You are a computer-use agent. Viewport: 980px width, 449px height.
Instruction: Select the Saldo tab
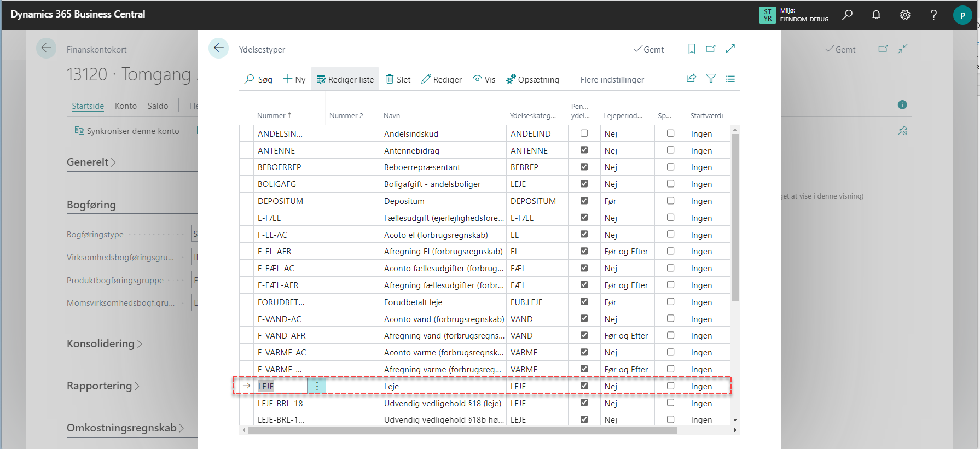tap(158, 106)
